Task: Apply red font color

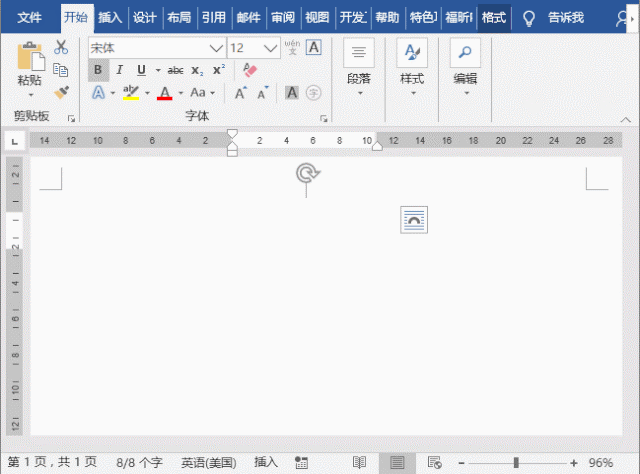Action: (x=164, y=93)
